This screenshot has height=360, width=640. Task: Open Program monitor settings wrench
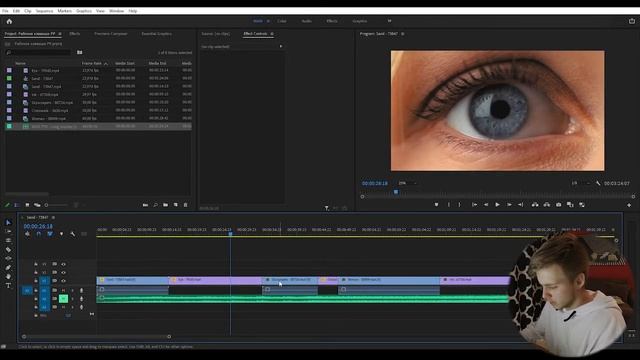point(598,183)
